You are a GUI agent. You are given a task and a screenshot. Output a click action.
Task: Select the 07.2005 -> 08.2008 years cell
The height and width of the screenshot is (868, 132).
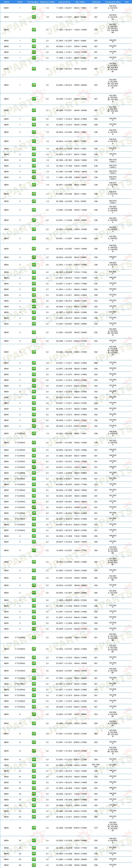pos(64,788)
